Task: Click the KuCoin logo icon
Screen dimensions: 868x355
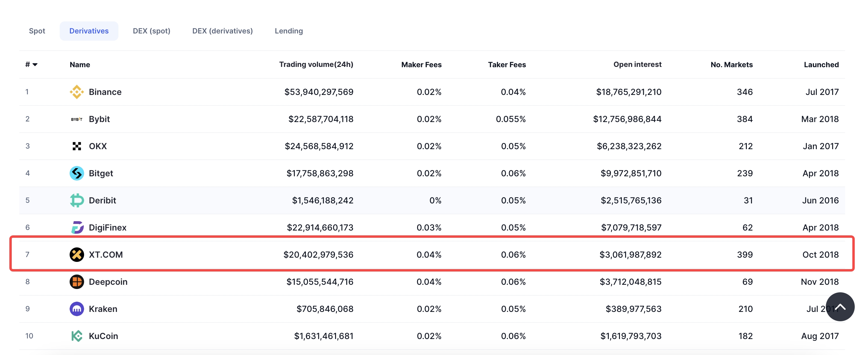Action: [77, 336]
